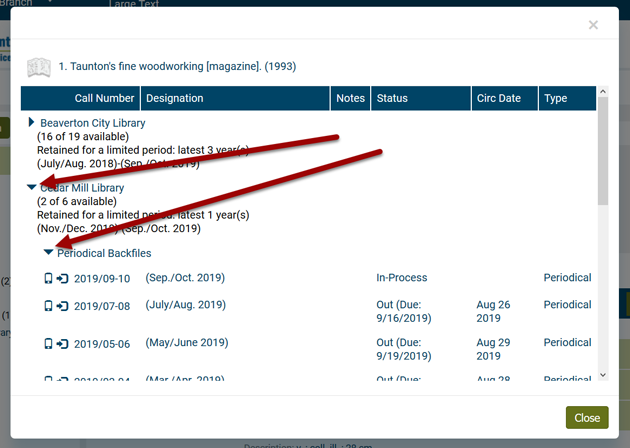
Task: Click the Aug 29 2019 circ date
Action: coord(493,349)
